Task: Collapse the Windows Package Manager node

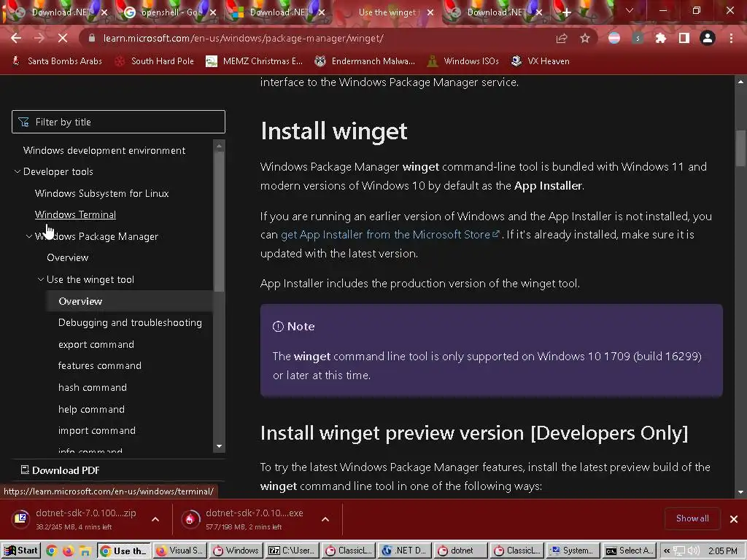Action: click(29, 236)
